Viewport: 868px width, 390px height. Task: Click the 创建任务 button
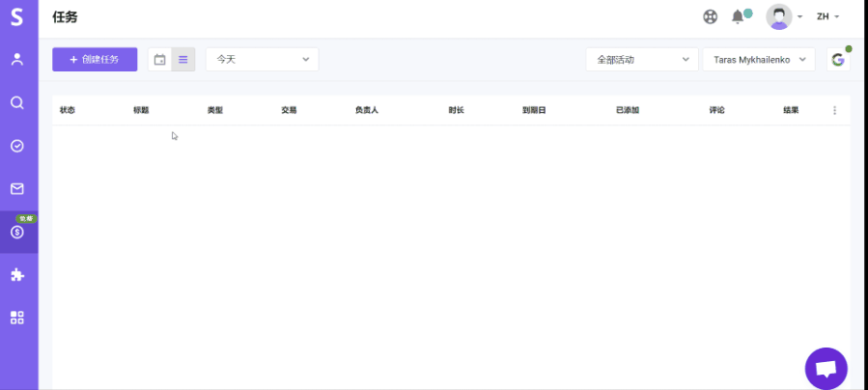(x=95, y=59)
